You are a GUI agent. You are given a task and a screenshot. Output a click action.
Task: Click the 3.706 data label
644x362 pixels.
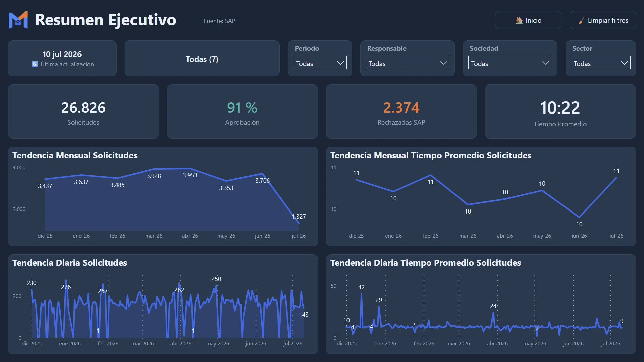point(262,181)
